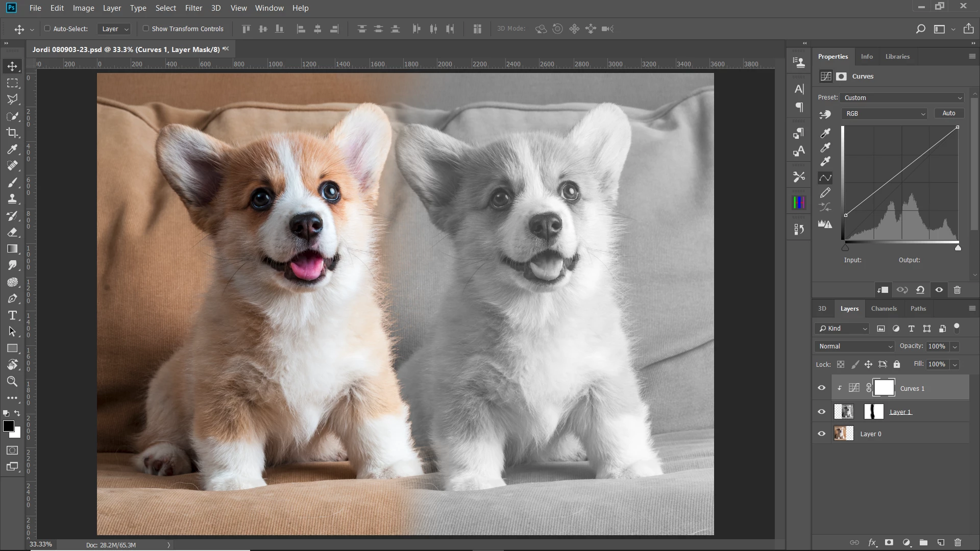The height and width of the screenshot is (551, 980).
Task: Switch to the Channels tab
Action: coord(884,308)
